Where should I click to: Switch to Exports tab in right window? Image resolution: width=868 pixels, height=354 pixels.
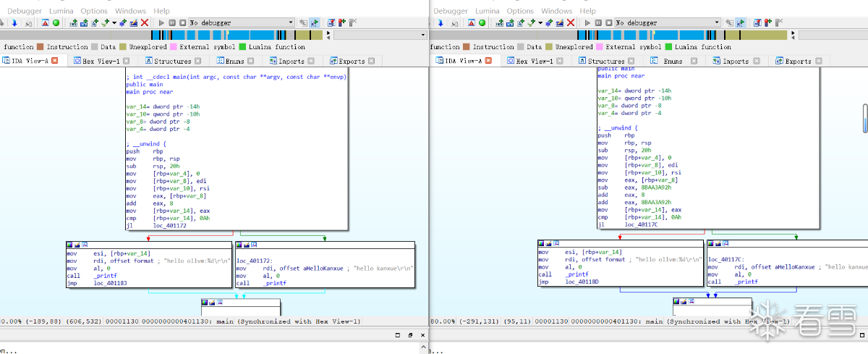click(x=798, y=61)
